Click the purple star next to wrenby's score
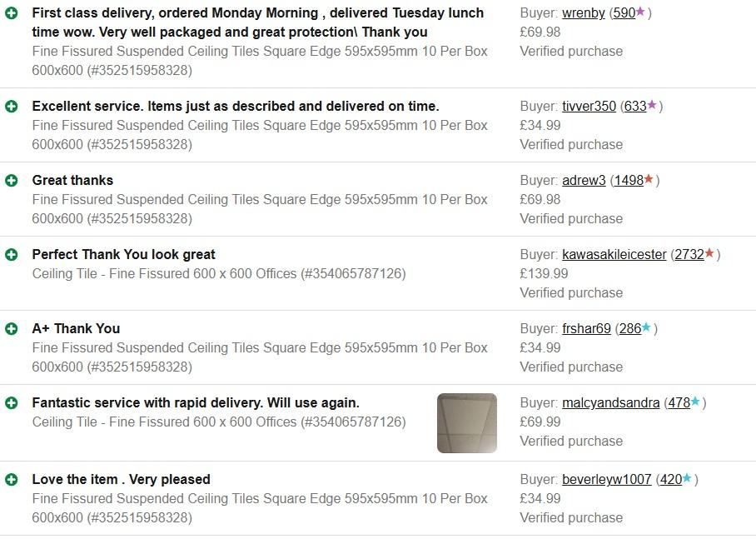Screen dimensions: 756x539 click(640, 12)
